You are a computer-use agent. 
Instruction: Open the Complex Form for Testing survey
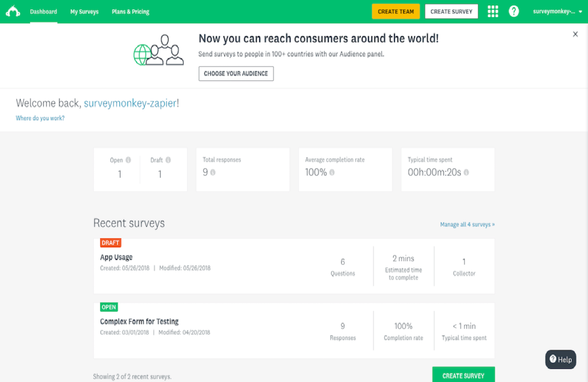pos(139,322)
